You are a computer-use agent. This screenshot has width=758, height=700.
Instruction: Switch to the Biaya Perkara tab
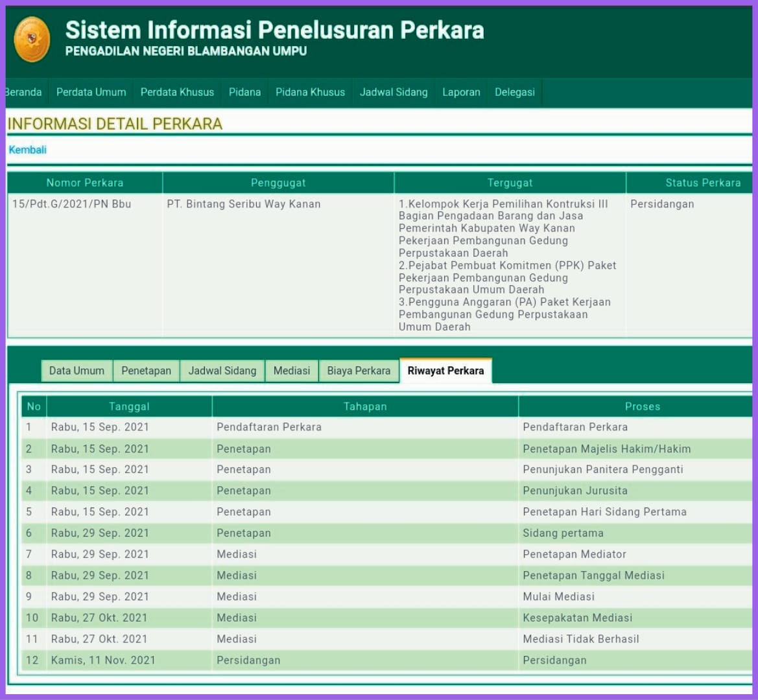tap(359, 371)
